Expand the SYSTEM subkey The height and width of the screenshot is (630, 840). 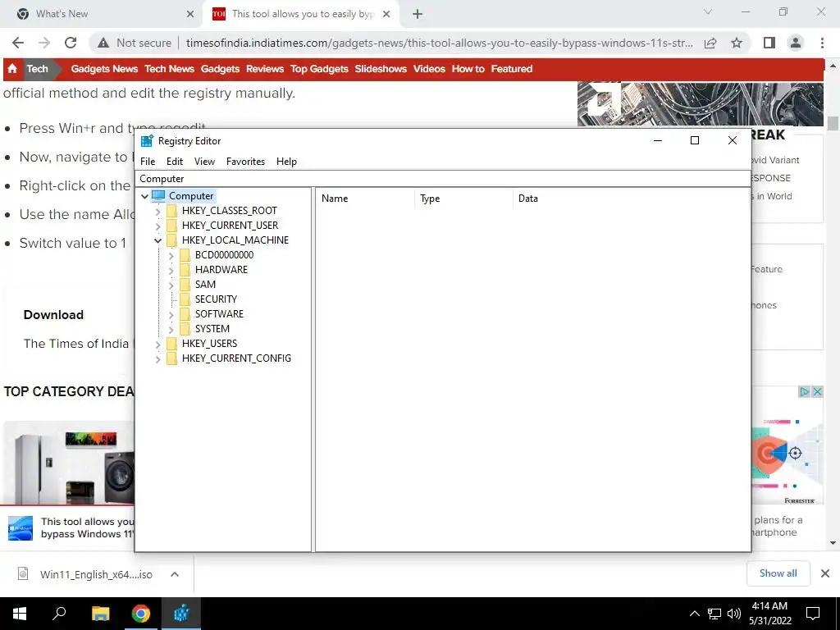pyautogui.click(x=171, y=329)
